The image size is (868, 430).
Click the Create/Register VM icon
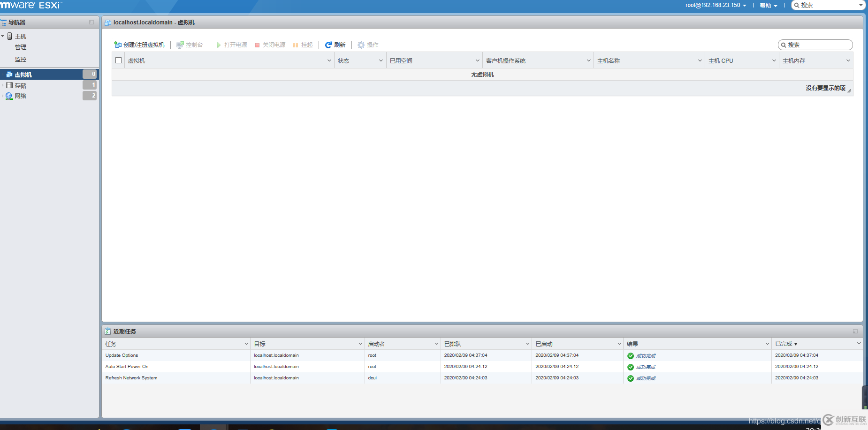click(x=118, y=45)
